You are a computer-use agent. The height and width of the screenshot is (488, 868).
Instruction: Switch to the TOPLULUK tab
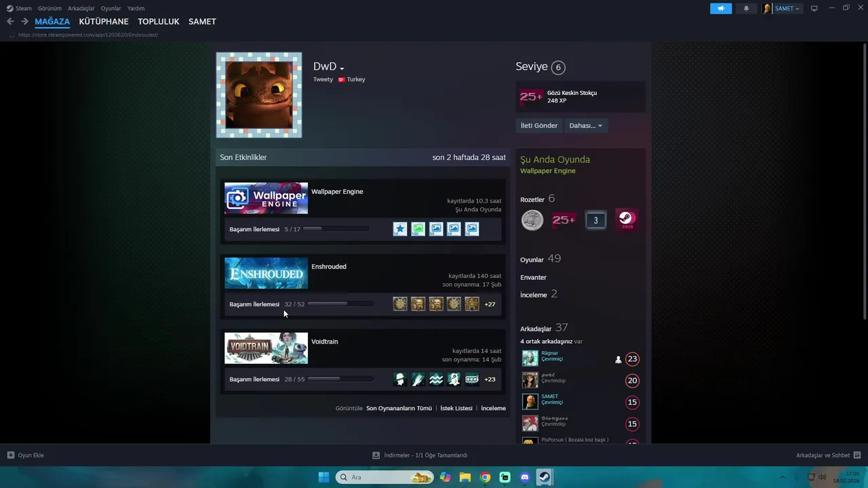(159, 22)
